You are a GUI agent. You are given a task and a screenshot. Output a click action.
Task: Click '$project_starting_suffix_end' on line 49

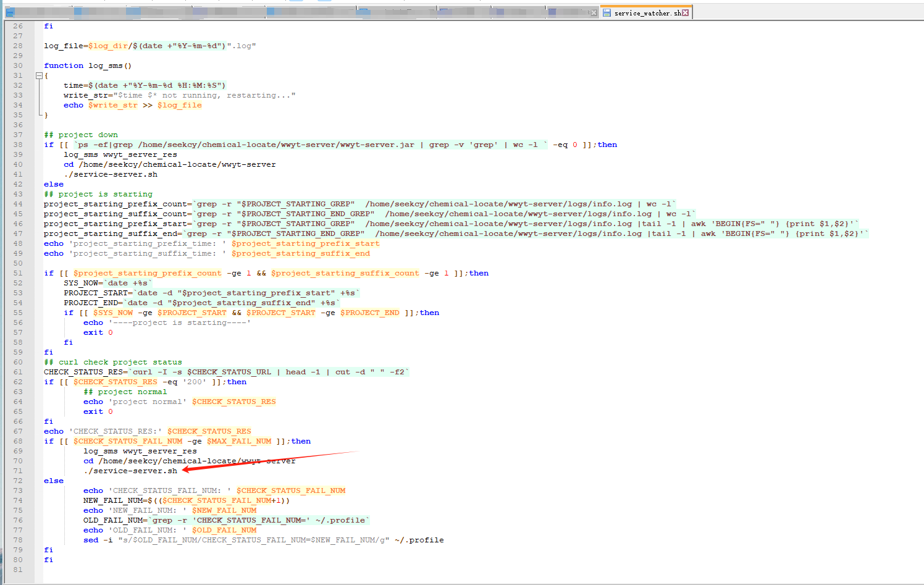301,253
